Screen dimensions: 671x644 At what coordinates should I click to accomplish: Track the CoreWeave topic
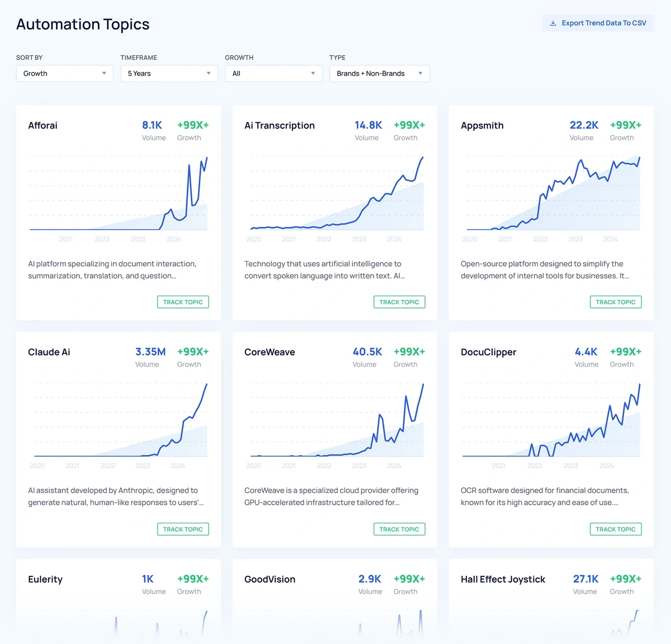click(399, 529)
